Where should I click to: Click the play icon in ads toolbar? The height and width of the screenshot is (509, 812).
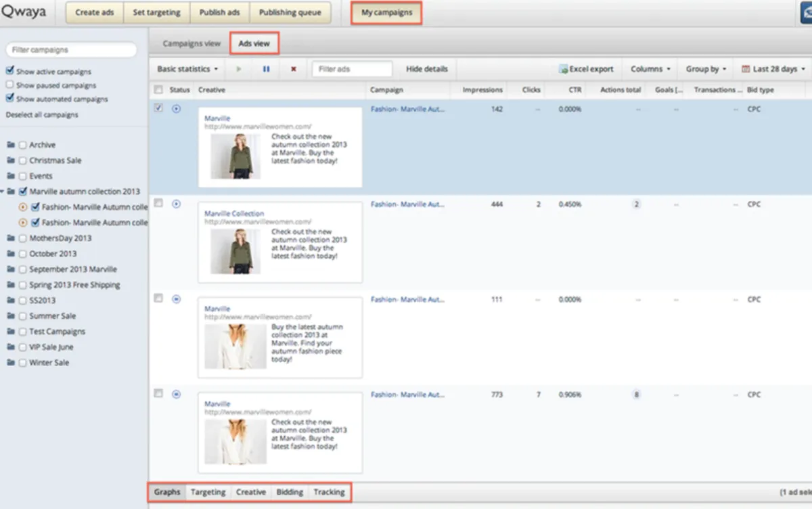(x=238, y=69)
